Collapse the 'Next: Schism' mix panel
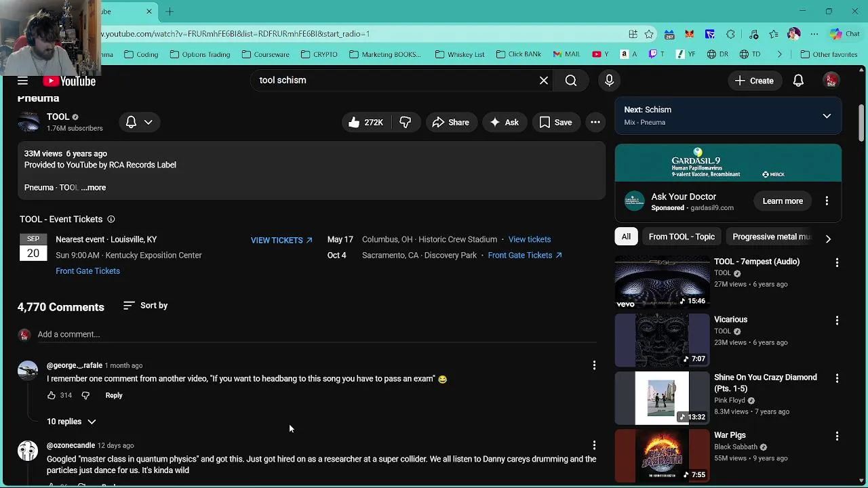This screenshot has width=868, height=488. 827,116
